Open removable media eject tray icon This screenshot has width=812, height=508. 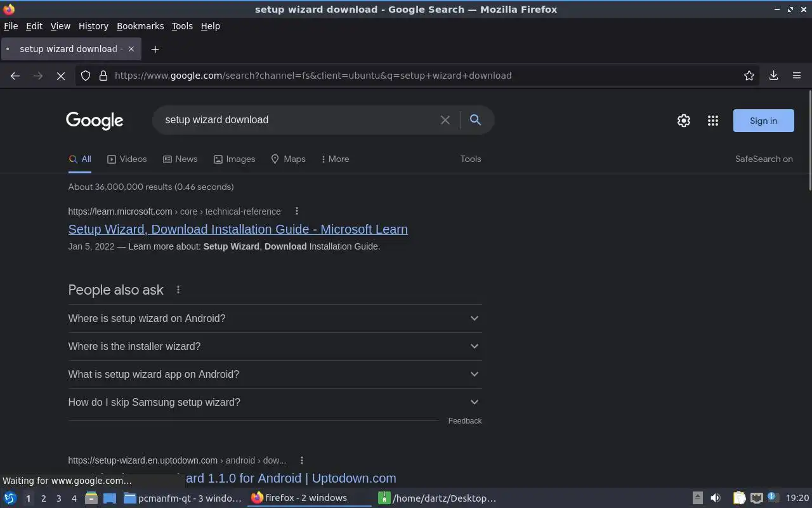coord(697,498)
